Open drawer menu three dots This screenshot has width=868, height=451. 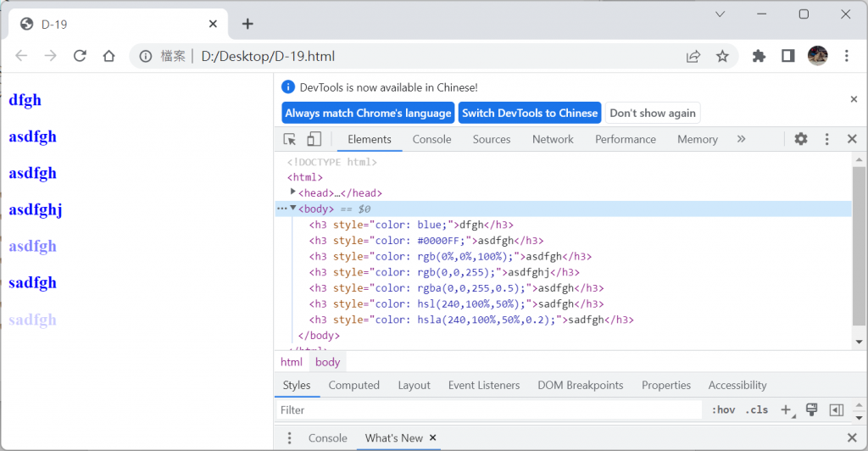point(289,438)
